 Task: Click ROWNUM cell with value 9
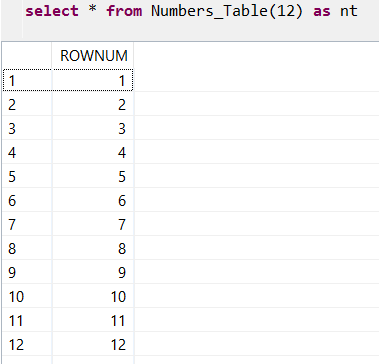click(x=93, y=272)
